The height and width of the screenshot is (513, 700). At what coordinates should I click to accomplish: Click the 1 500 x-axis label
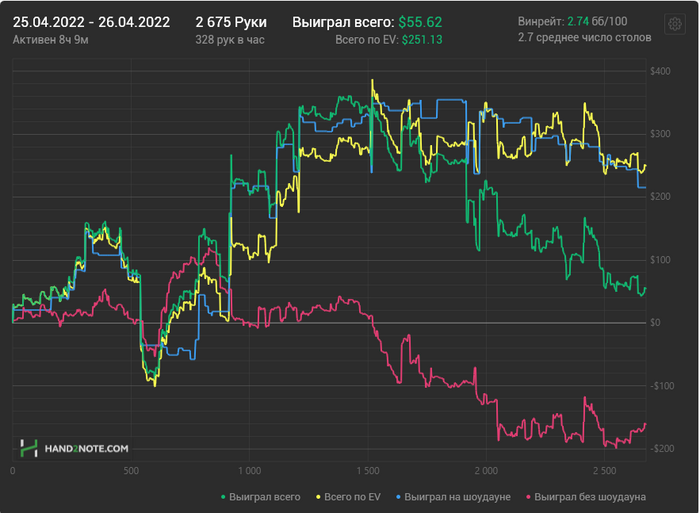click(x=368, y=471)
